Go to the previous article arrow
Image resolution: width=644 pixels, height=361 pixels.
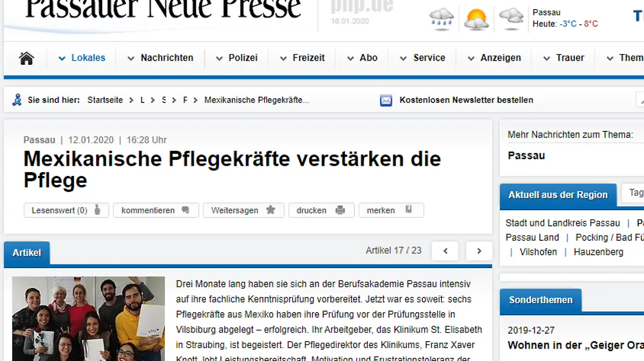[x=445, y=251]
